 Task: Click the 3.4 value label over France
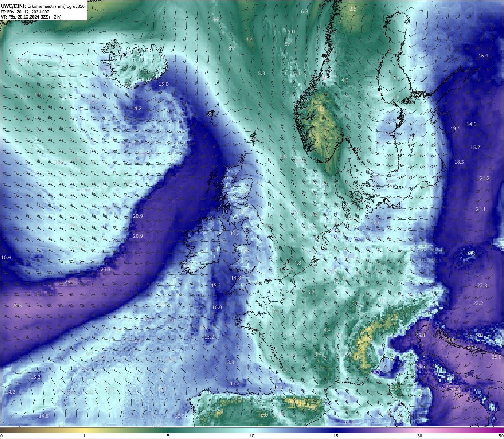pos(318,354)
